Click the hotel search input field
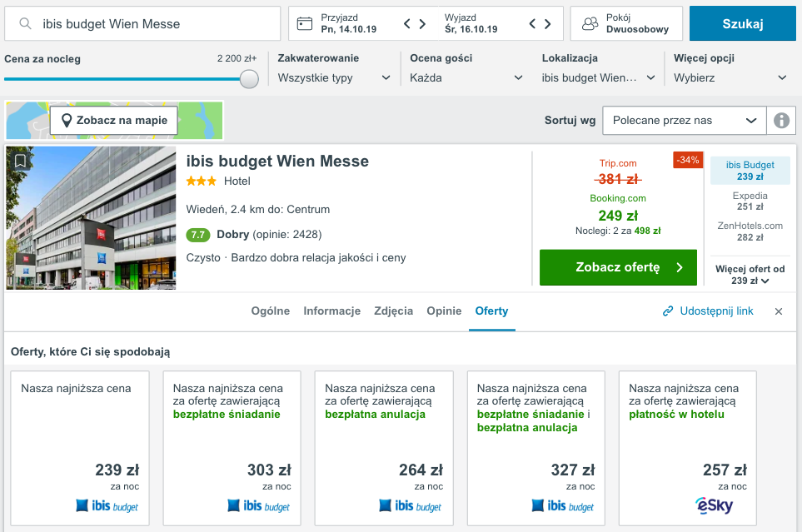The width and height of the screenshot is (802, 532). pyautogui.click(x=154, y=24)
